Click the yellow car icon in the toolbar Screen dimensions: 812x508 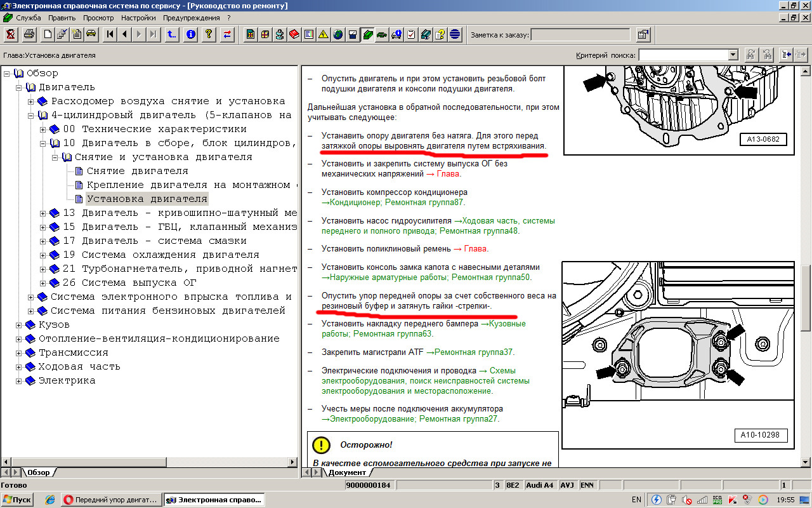click(x=91, y=34)
